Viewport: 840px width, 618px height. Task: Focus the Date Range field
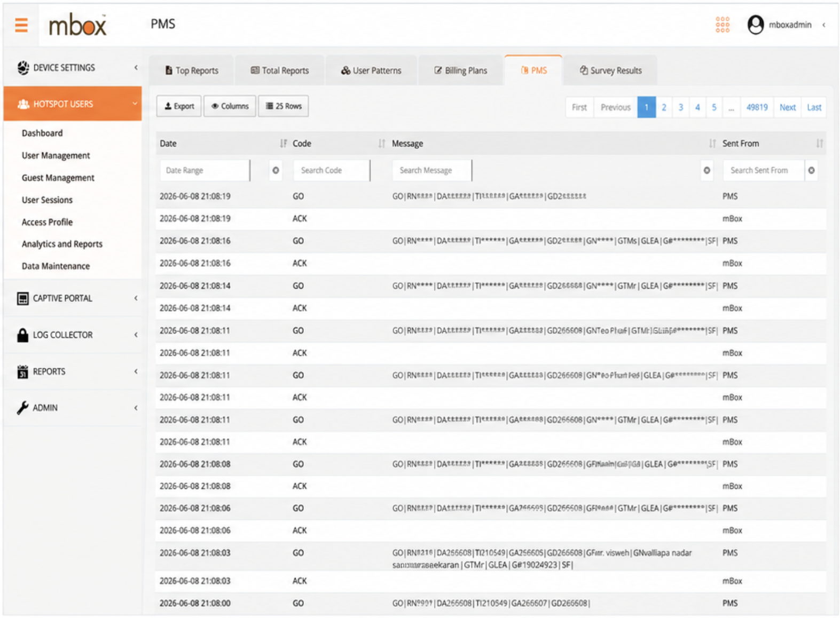(x=205, y=170)
